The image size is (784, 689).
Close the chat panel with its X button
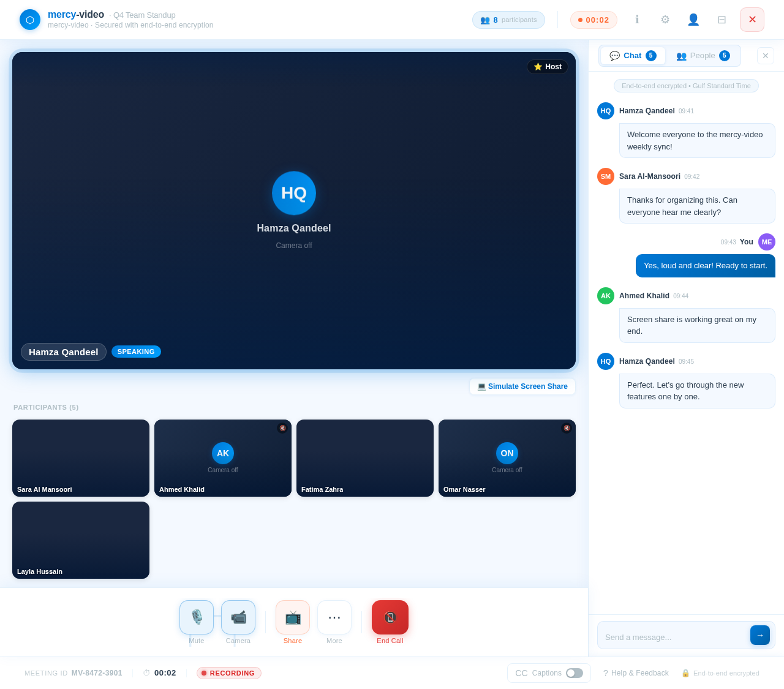(765, 55)
